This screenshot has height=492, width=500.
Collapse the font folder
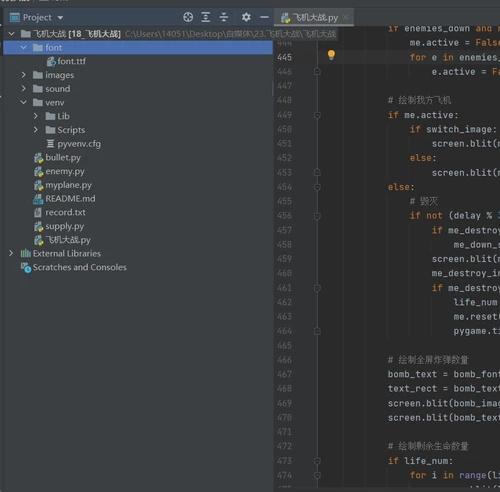tap(24, 48)
